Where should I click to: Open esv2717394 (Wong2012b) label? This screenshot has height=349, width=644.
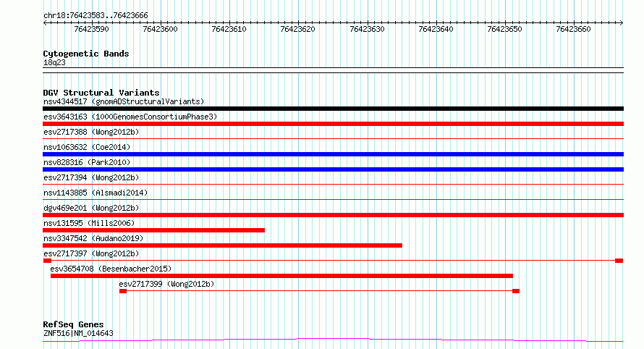(91, 177)
